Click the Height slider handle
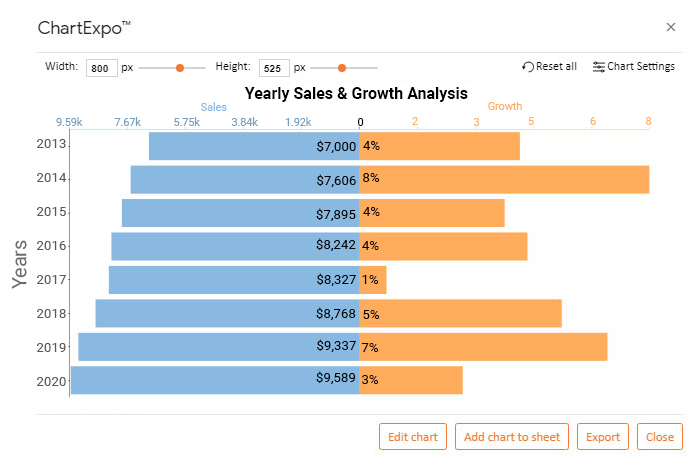The height and width of the screenshot is (463, 698). click(342, 68)
